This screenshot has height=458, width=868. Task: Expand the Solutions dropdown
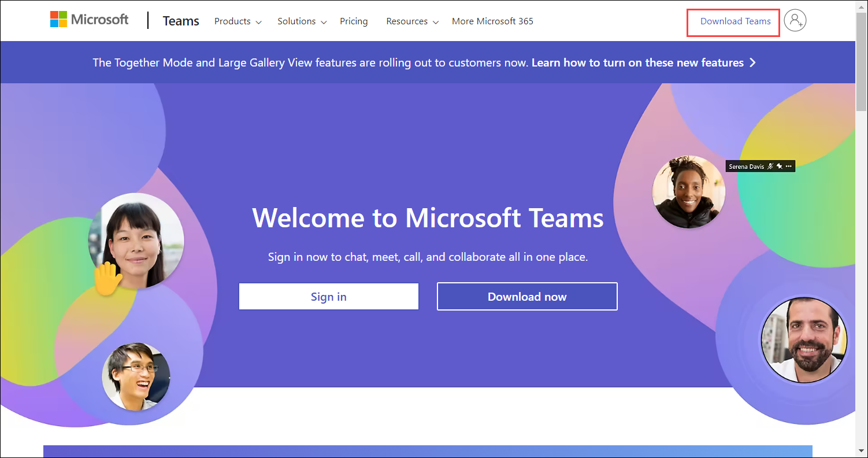tap(302, 21)
